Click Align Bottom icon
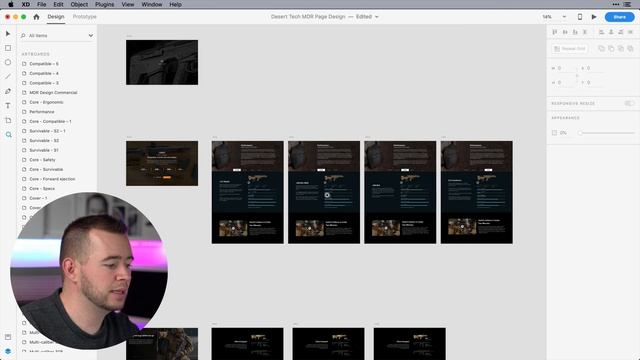The image size is (640, 360). [575, 32]
